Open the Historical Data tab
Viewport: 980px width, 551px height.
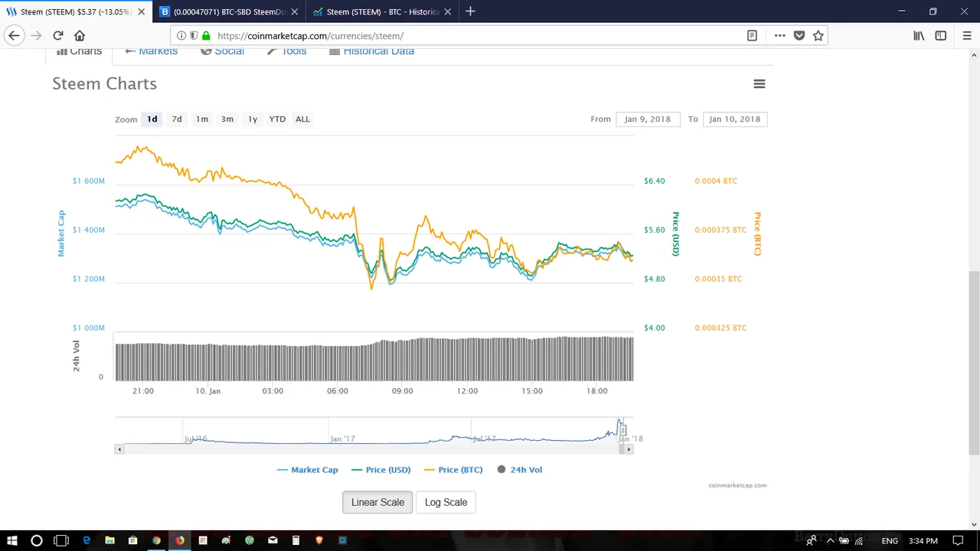(x=371, y=51)
